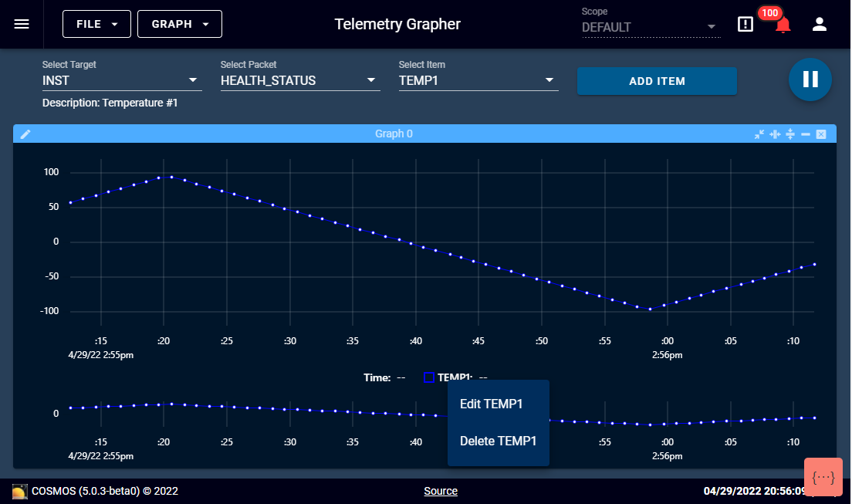Toggle the TEMP1 legend checkbox
852x504 pixels.
pos(429,377)
